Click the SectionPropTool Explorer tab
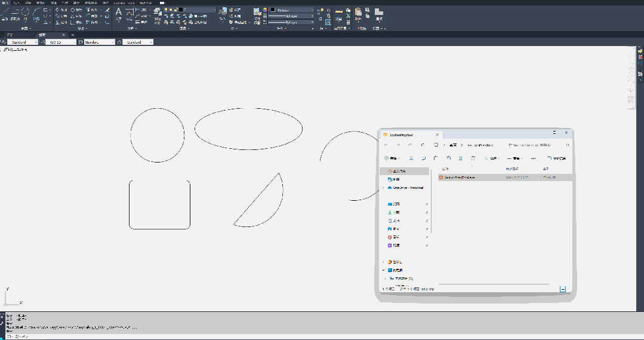 pyautogui.click(x=411, y=135)
